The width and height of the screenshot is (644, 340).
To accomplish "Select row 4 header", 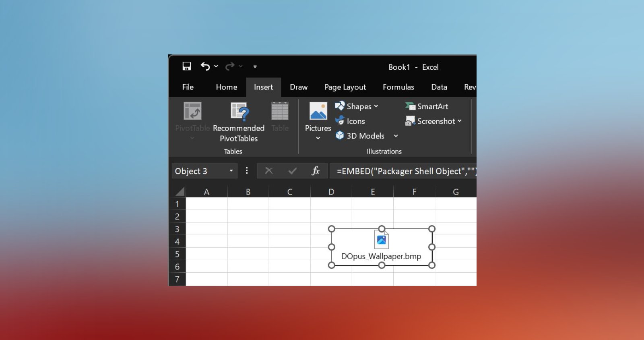I will pyautogui.click(x=177, y=241).
